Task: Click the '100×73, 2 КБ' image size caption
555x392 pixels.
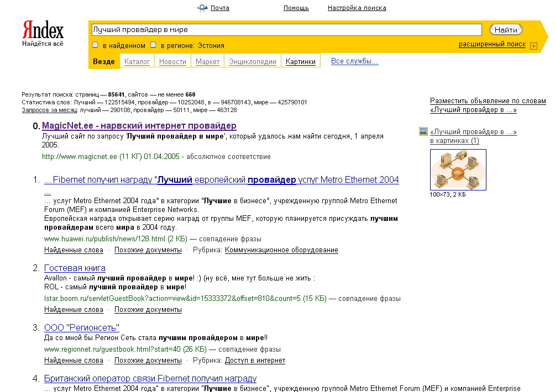Action: 447,194
